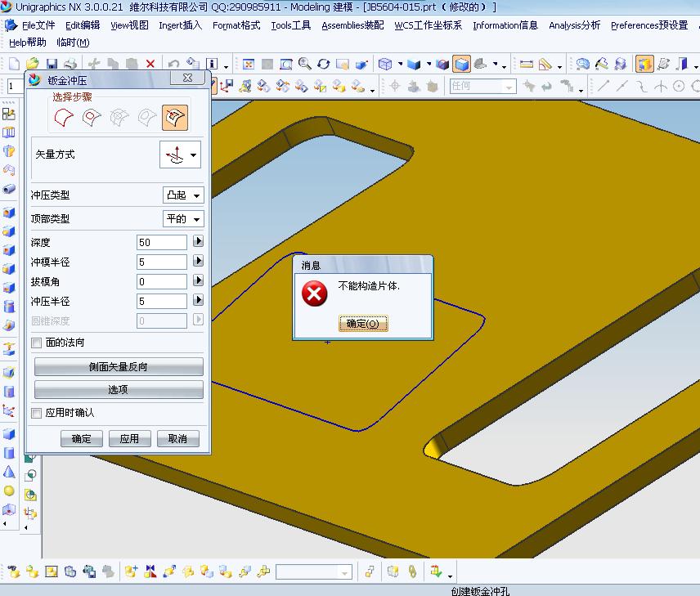Image resolution: width=700 pixels, height=596 pixels.
Task: Open the 矢量方式 vector method dropdown
Action: click(181, 155)
